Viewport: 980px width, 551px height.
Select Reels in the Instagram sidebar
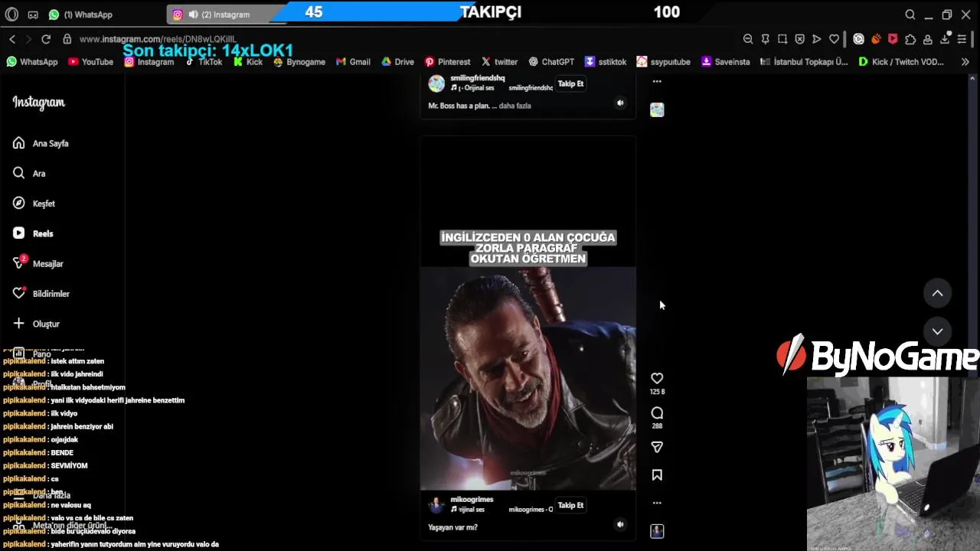click(34, 233)
